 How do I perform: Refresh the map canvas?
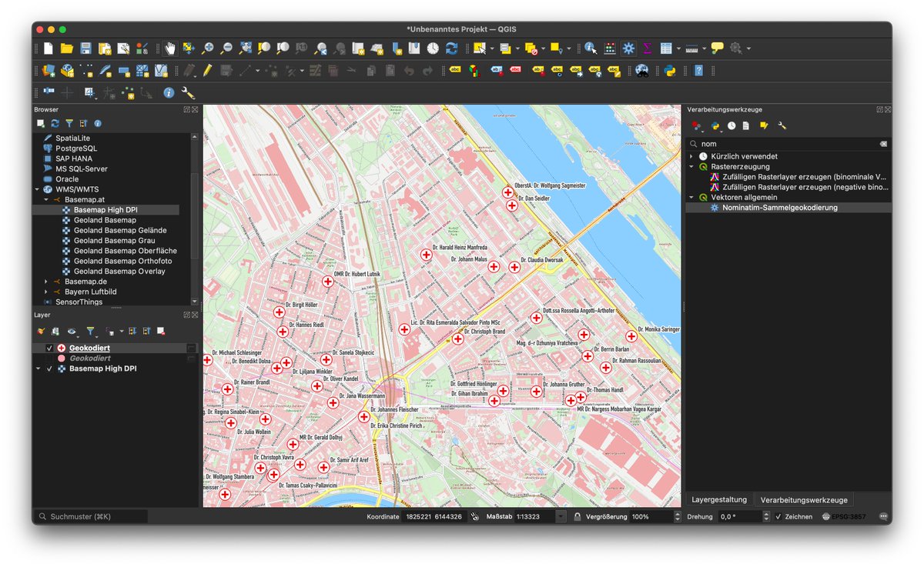452,48
